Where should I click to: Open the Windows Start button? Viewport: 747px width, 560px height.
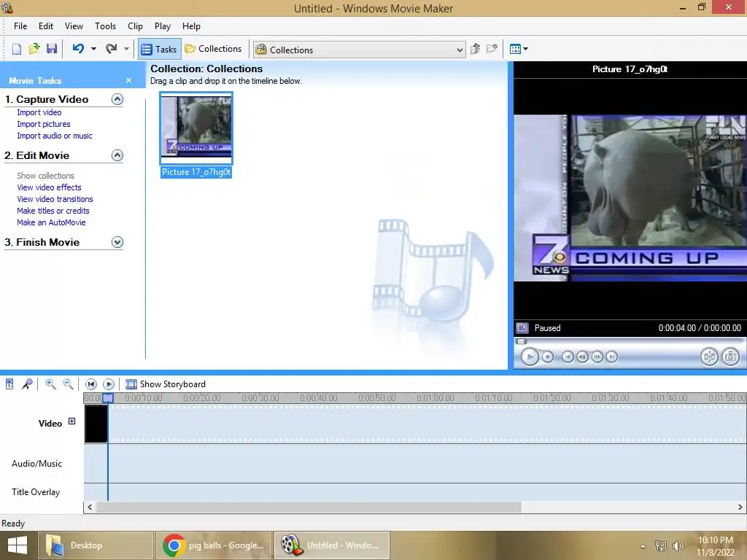tap(18, 545)
